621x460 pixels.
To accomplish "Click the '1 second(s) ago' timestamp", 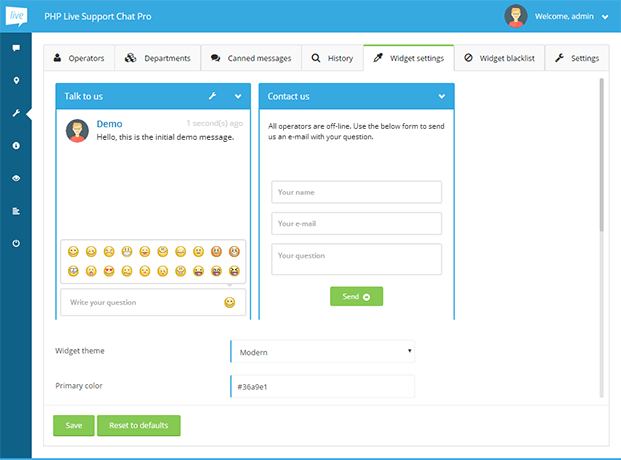I will coord(215,123).
